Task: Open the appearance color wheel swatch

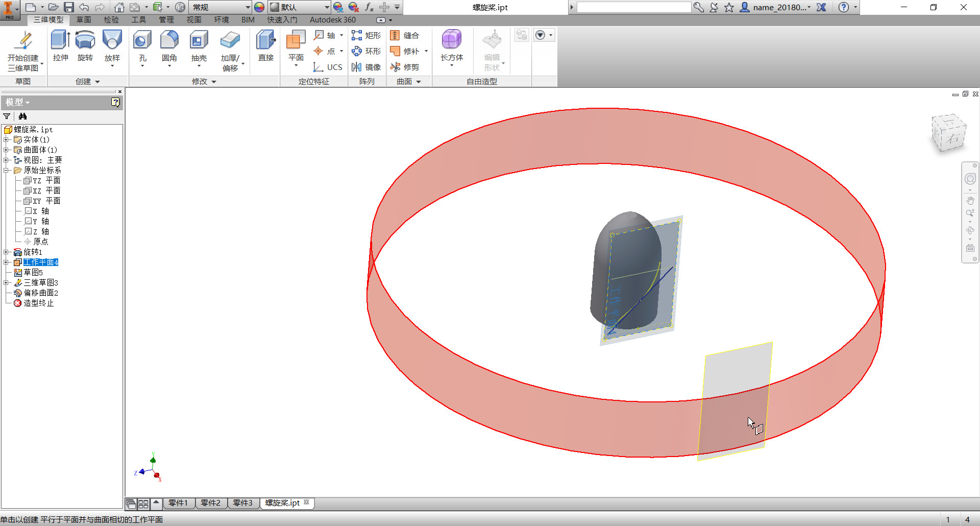Action: point(259,7)
